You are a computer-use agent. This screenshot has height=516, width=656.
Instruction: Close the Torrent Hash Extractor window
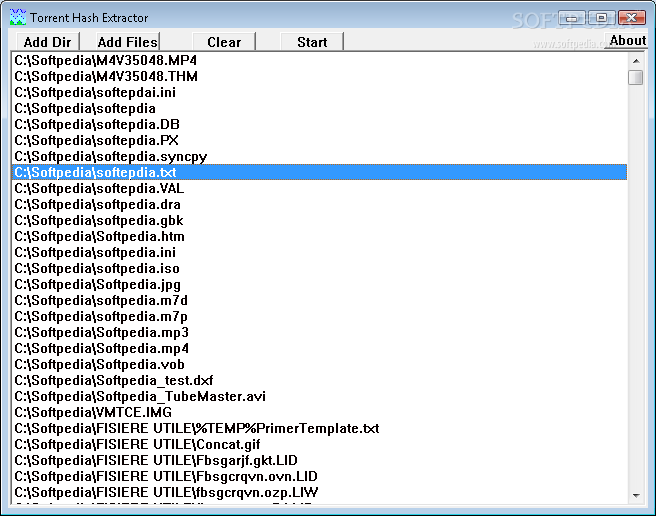click(632, 18)
